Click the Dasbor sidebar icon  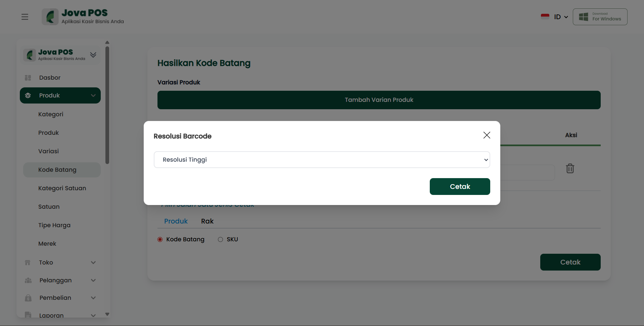coord(28,78)
